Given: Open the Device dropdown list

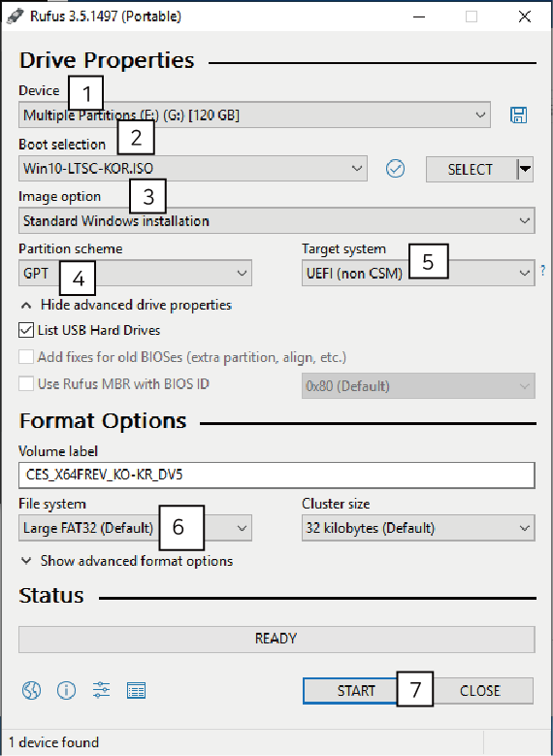Looking at the screenshot, I should [x=254, y=115].
